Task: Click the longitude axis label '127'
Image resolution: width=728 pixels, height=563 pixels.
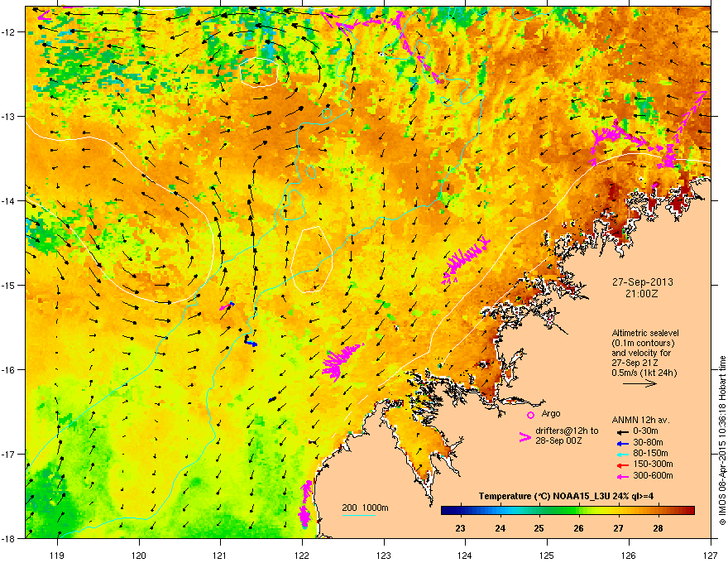Action: 711,555
